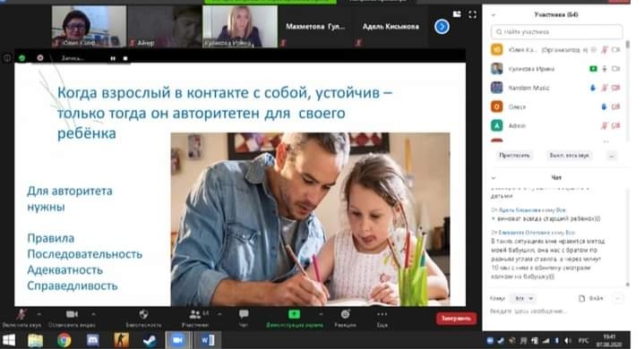Click the Олеся participant's orange avatar
Image resolution: width=644 pixels, height=349 pixels.
497,106
